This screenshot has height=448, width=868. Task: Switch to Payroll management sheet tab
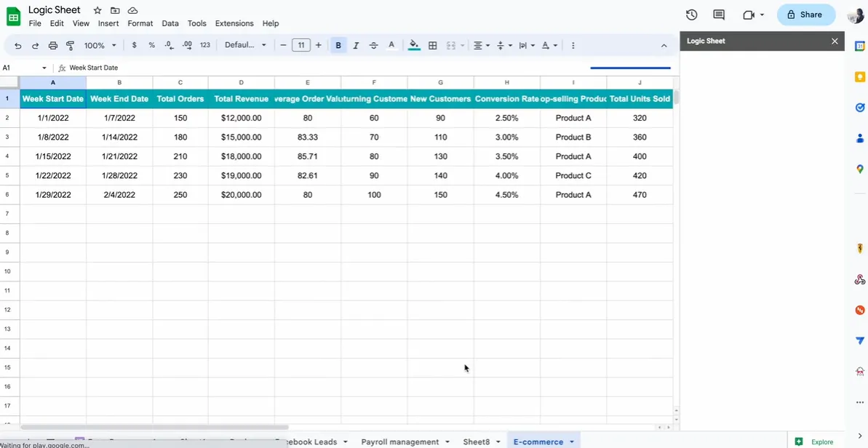pyautogui.click(x=400, y=441)
